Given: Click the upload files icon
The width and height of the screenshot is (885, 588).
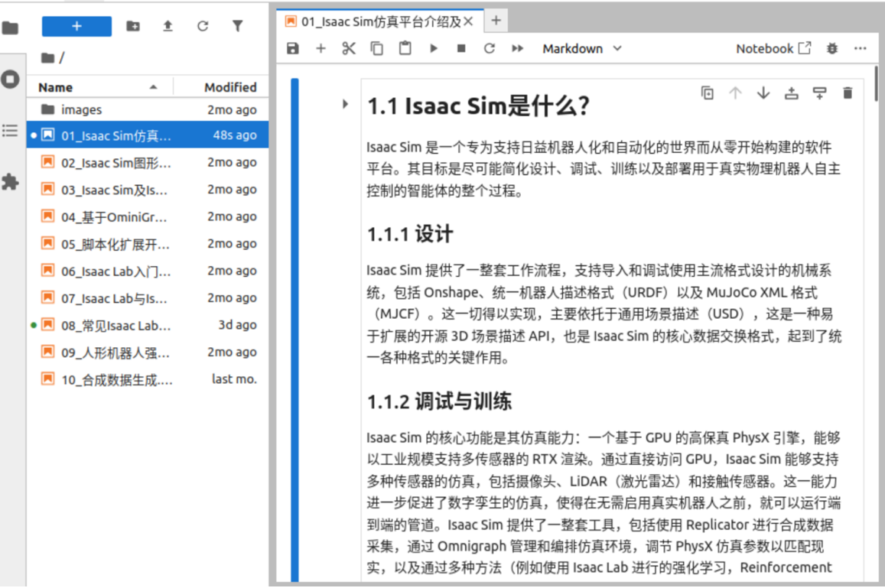Looking at the screenshot, I should [168, 26].
